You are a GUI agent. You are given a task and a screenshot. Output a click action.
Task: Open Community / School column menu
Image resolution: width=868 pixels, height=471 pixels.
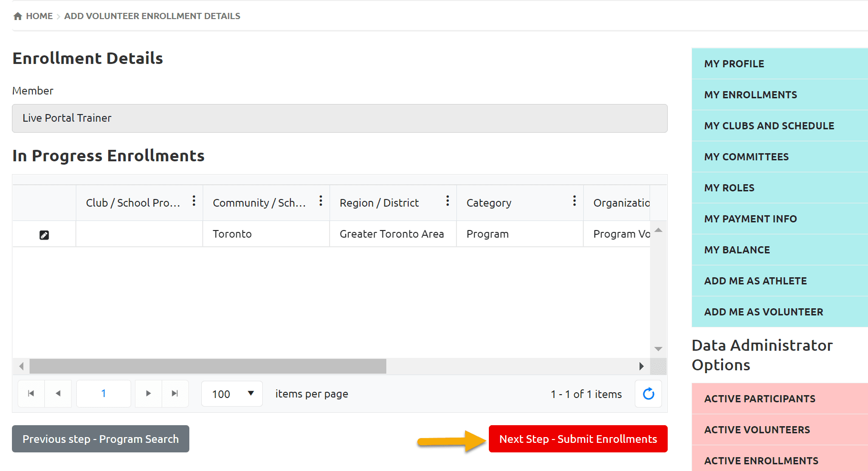point(320,201)
